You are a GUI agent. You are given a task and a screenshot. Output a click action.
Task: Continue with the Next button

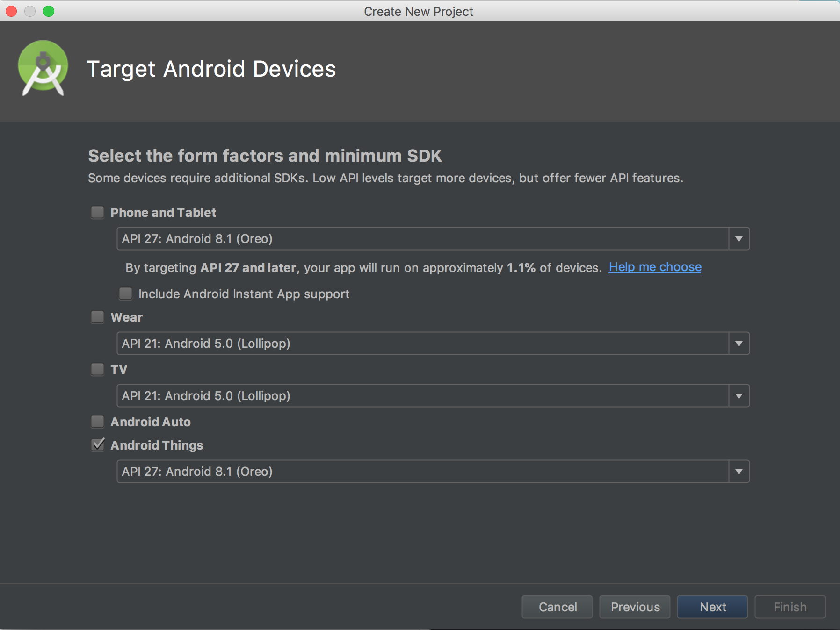(x=712, y=607)
